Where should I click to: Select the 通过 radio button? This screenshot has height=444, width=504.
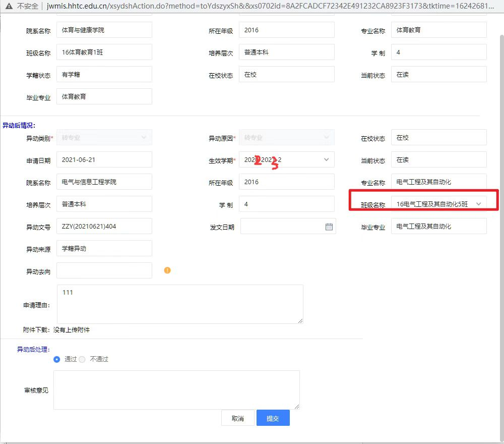coord(56,359)
